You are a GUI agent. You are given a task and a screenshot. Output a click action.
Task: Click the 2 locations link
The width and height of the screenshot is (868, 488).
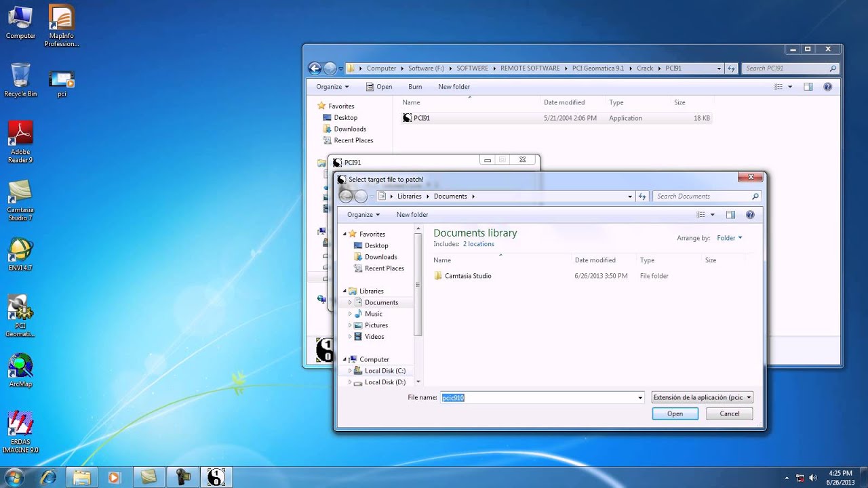coord(479,244)
